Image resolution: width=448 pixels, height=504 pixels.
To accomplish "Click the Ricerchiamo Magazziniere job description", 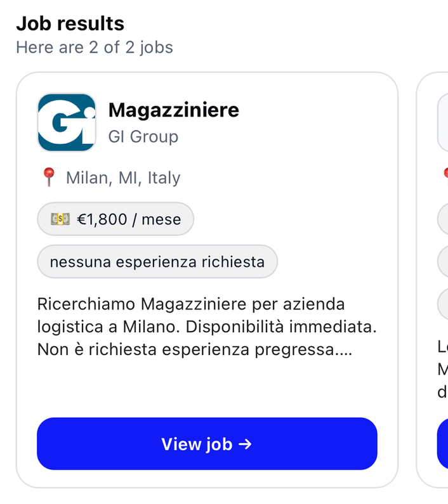I will click(207, 326).
